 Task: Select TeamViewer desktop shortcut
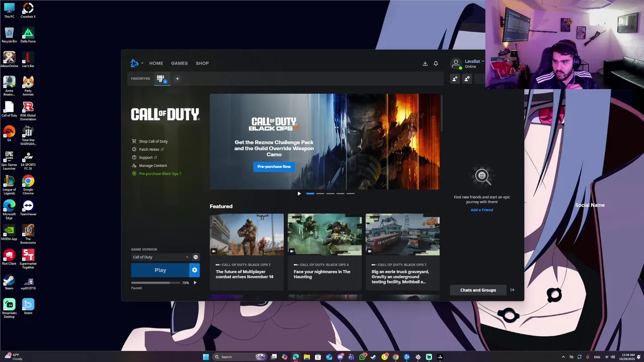click(x=28, y=207)
